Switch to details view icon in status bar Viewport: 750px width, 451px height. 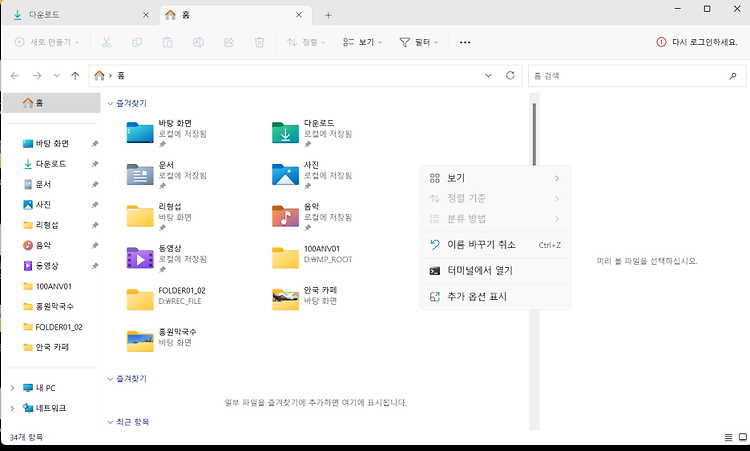pos(728,437)
